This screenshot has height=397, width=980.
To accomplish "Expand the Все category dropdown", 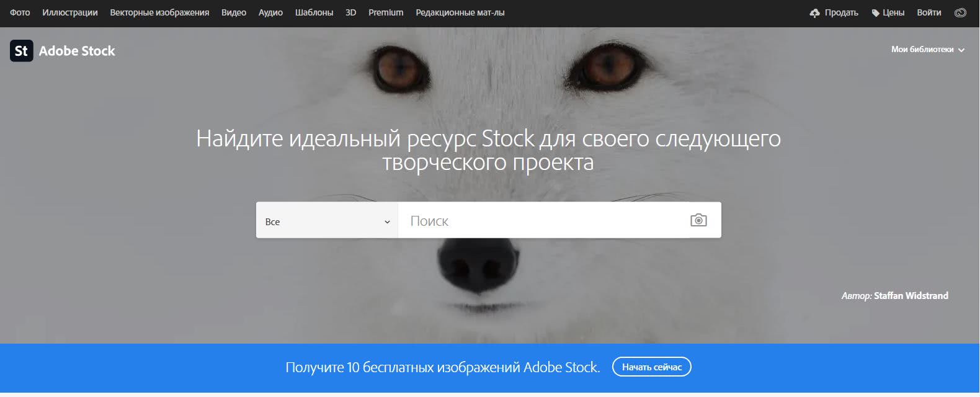I will click(x=327, y=220).
